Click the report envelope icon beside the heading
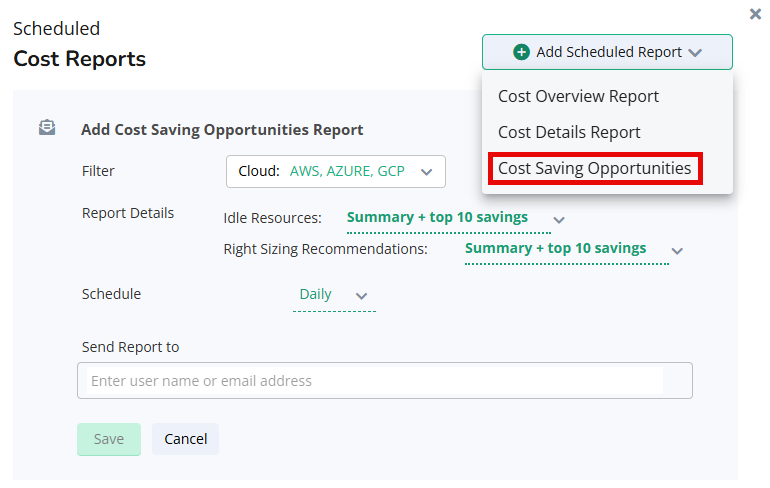Screen dimensions: 770x488 click(x=47, y=128)
